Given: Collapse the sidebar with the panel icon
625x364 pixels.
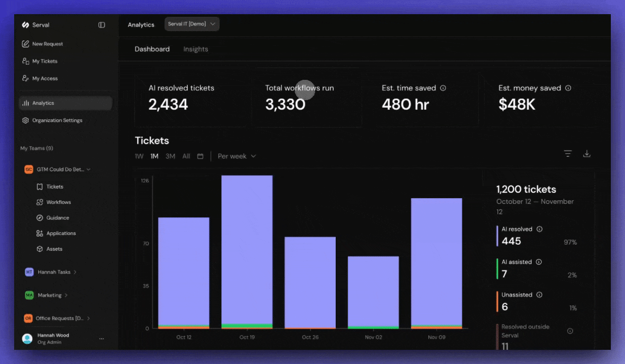Looking at the screenshot, I should (102, 24).
